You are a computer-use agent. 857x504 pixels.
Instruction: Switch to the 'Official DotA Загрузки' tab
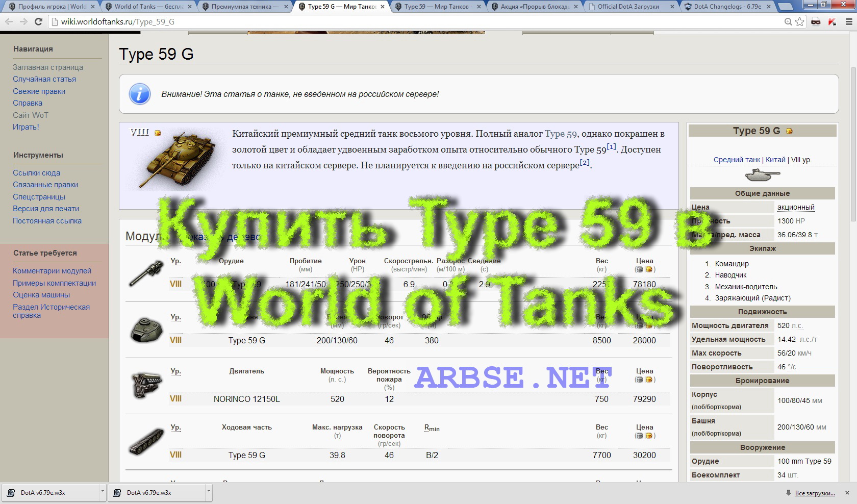coord(631,7)
